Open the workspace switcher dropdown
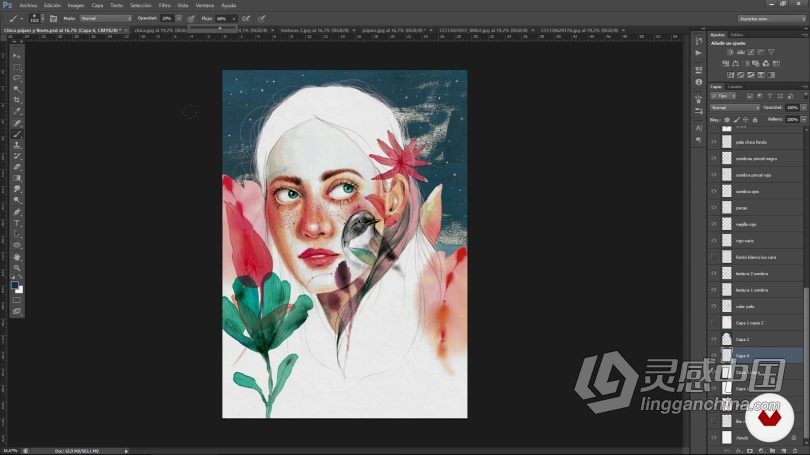810x455 pixels. click(771, 19)
